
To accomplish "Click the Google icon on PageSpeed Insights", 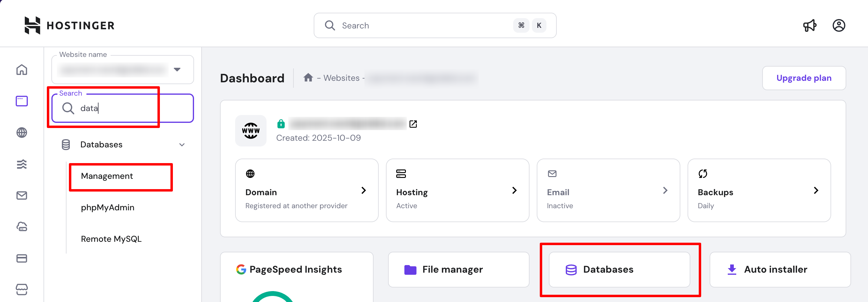I will 241,269.
